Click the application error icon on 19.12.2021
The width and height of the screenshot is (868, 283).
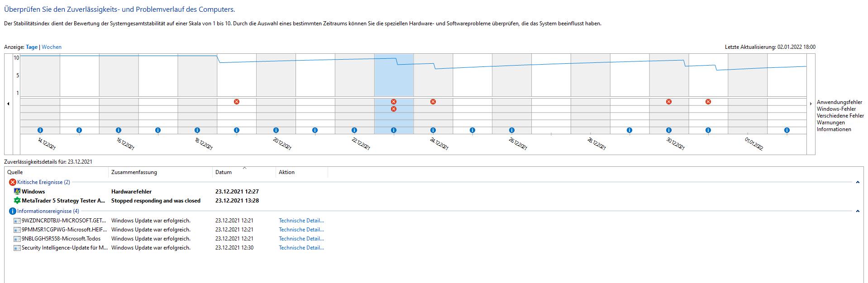pyautogui.click(x=236, y=102)
